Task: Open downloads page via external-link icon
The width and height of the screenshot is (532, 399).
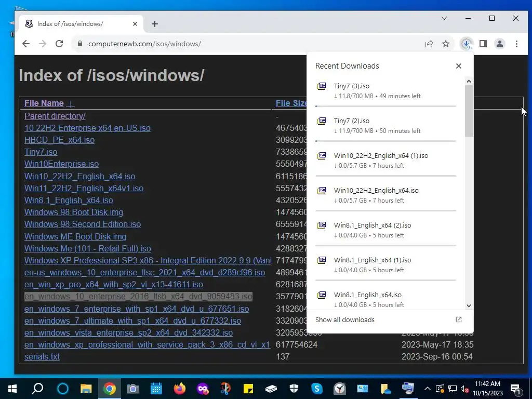Action: pyautogui.click(x=459, y=320)
